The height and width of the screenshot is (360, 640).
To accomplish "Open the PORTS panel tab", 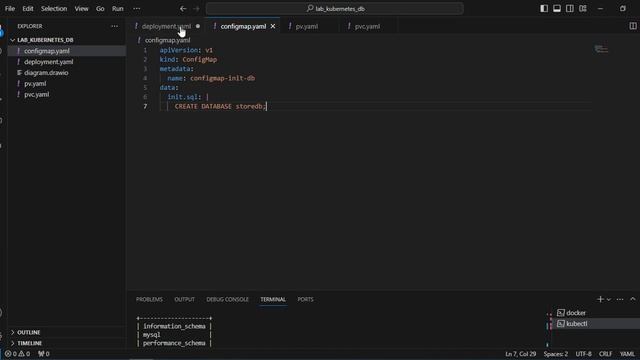I will coord(305,300).
